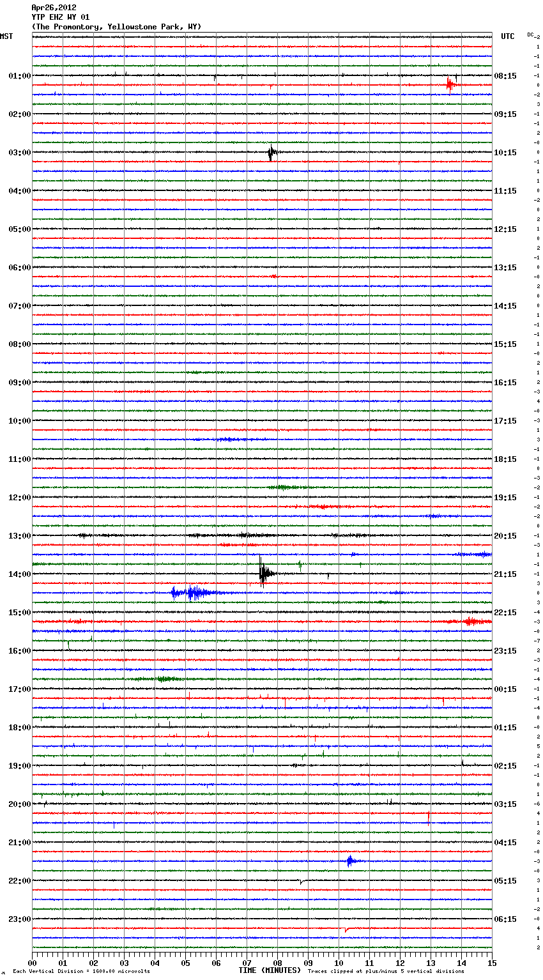Click minute tick label "05" on time axis
This screenshot has height=980, width=543.
click(x=185, y=963)
